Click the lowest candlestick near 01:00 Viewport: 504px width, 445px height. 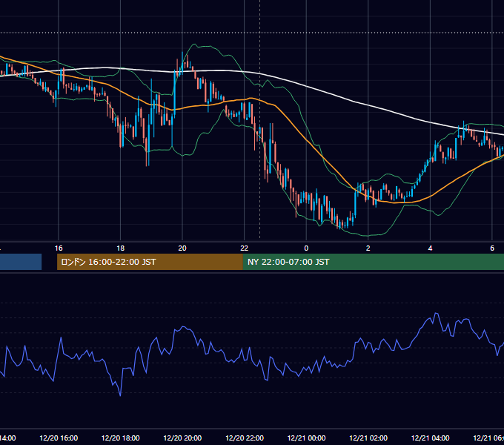(339, 225)
